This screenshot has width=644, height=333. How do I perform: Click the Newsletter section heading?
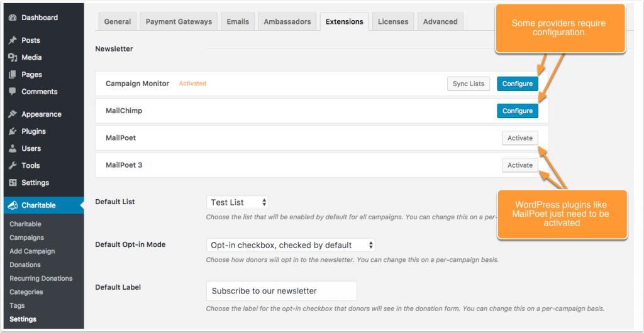click(114, 49)
